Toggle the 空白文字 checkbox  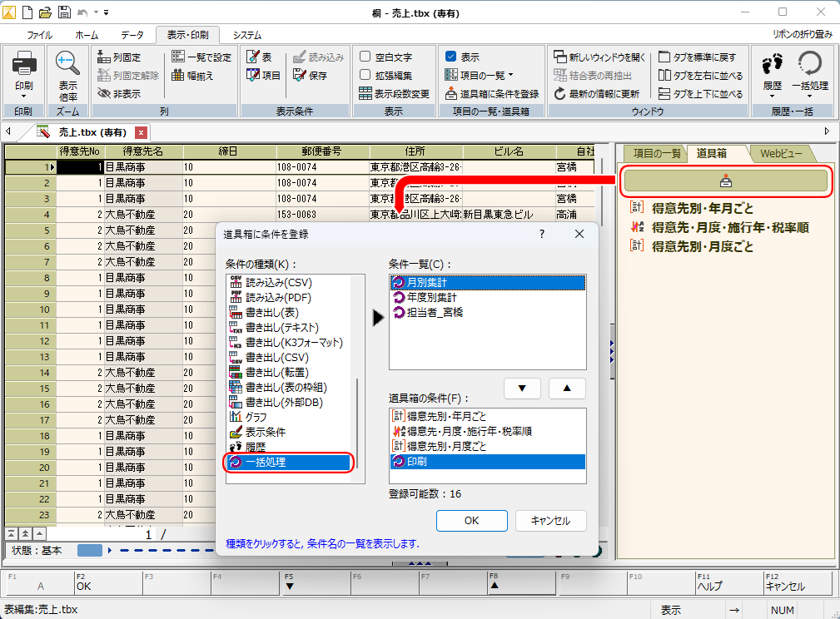point(365,57)
